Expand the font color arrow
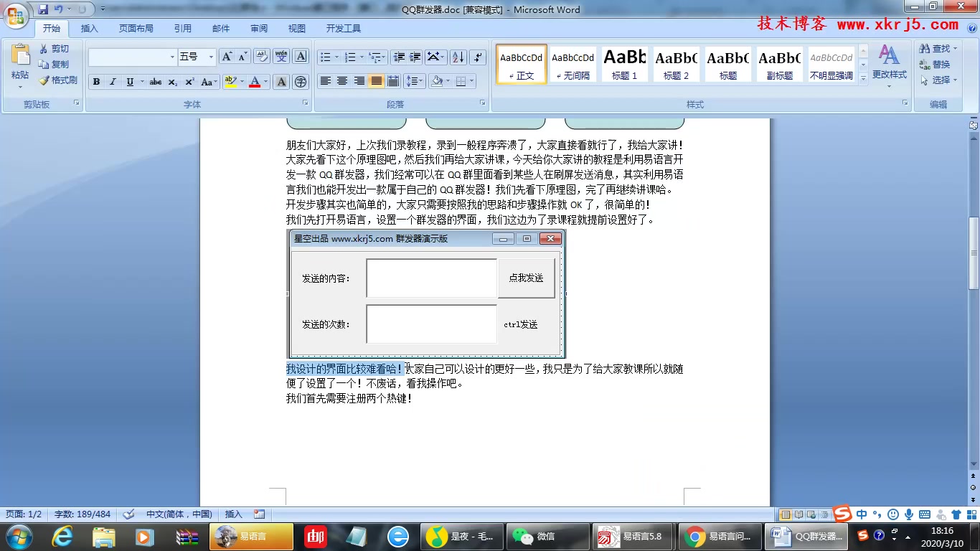980x551 pixels. 265,82
